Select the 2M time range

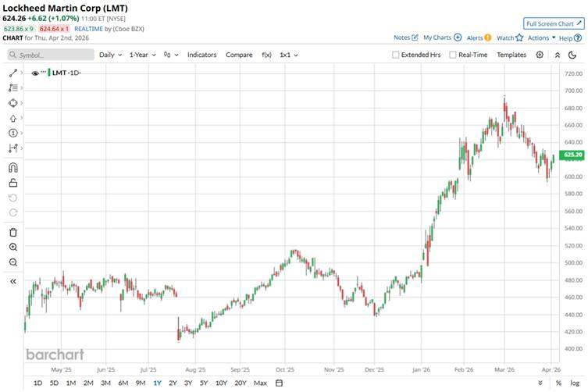pos(88,383)
